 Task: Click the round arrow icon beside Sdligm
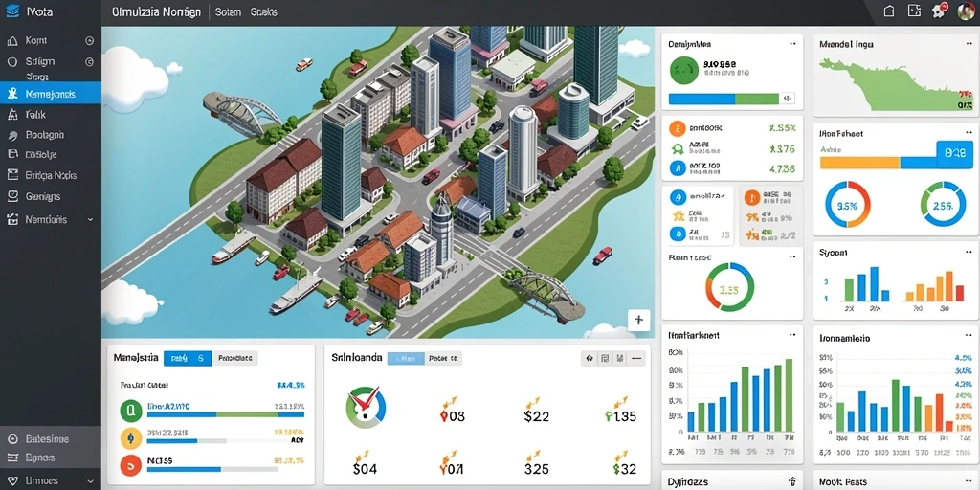tap(89, 62)
